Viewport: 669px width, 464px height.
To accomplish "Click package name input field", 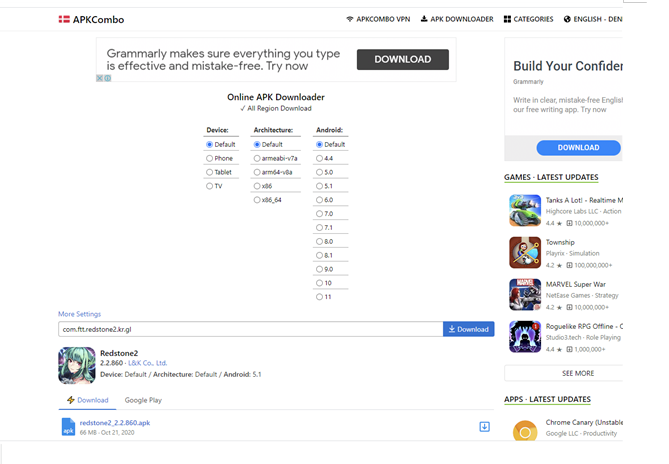I will pos(250,329).
